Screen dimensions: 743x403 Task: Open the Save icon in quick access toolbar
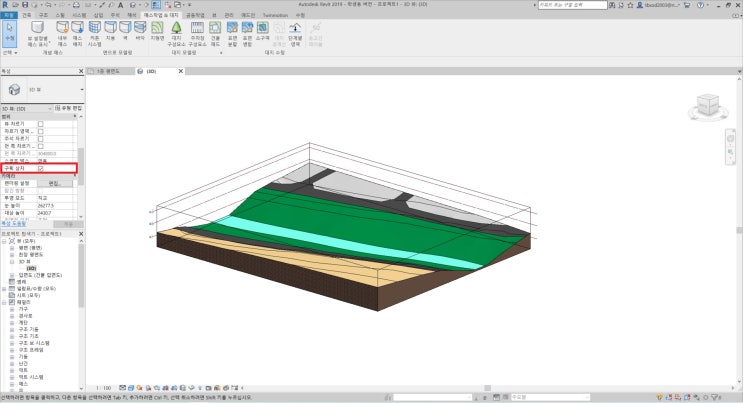[25, 5]
